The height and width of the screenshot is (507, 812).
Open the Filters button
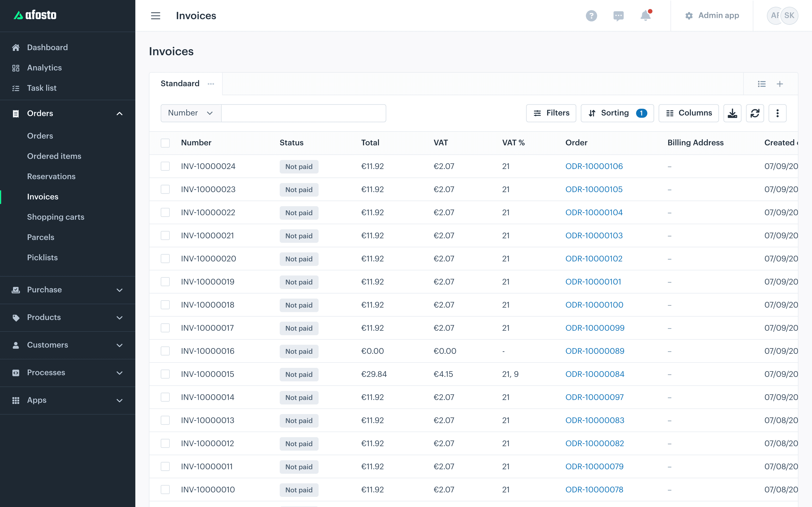tap(551, 113)
